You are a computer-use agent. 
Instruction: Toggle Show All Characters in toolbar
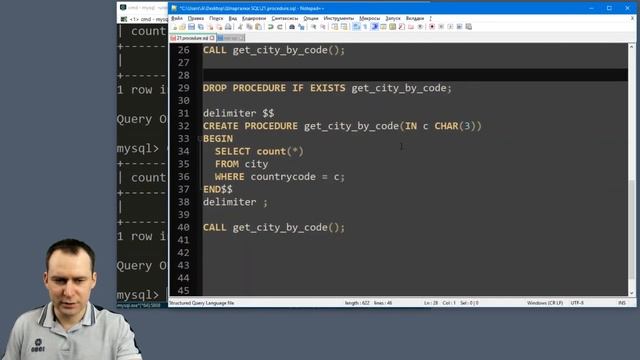[364, 27]
